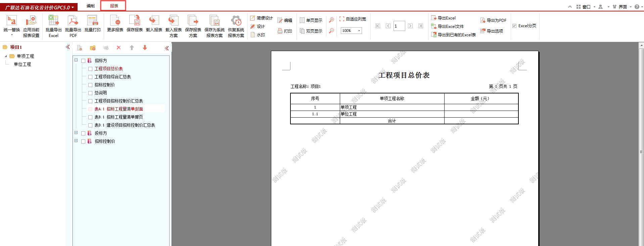Open 简便设计 simple design
644x246 pixels.
(262, 18)
